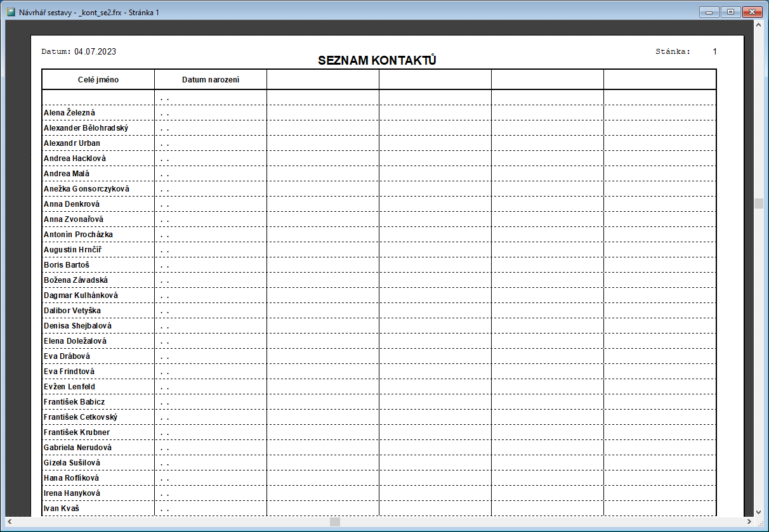
Task: Click the Datum narození column header
Action: click(211, 80)
